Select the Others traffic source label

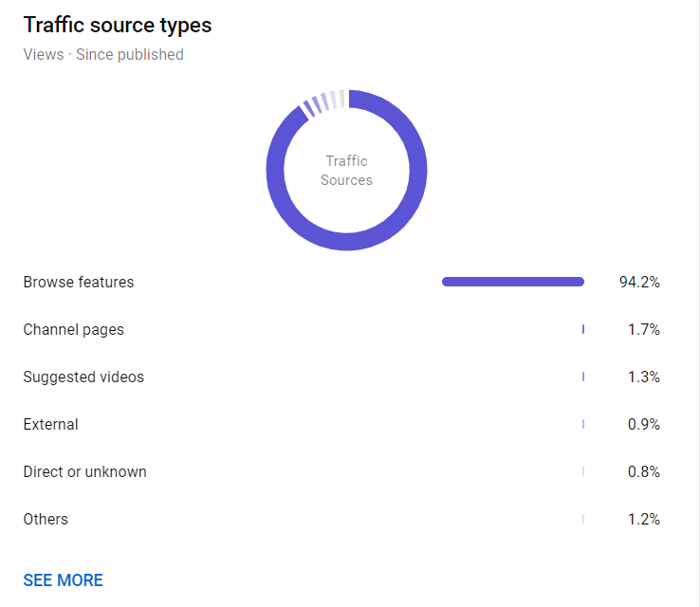pos(46,519)
